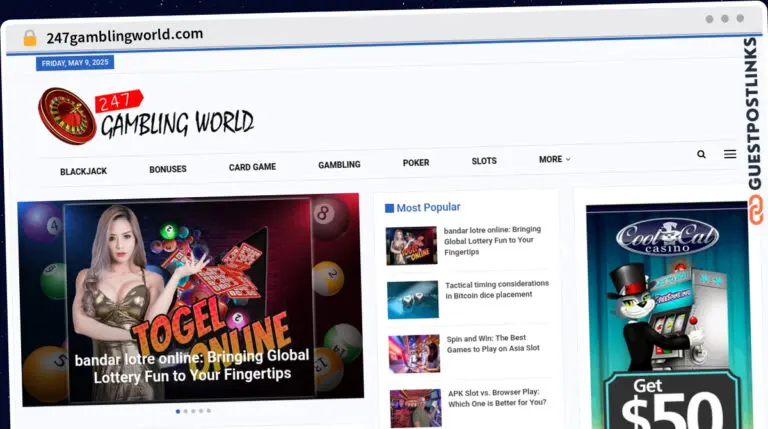This screenshot has height=429, width=768.
Task: Open APK Slot vs. Browser Play article
Action: pyautogui.click(x=497, y=397)
